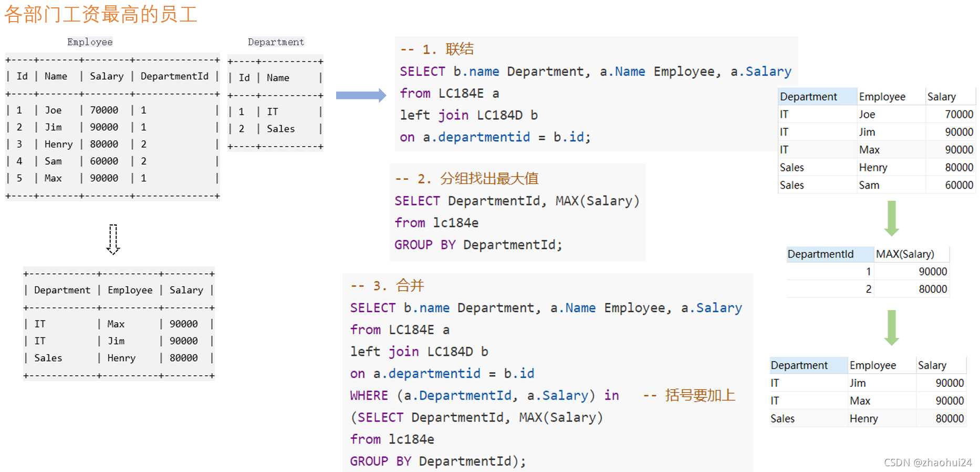Click the comment '-- 括号要加上'
980x472 pixels.
[689, 395]
